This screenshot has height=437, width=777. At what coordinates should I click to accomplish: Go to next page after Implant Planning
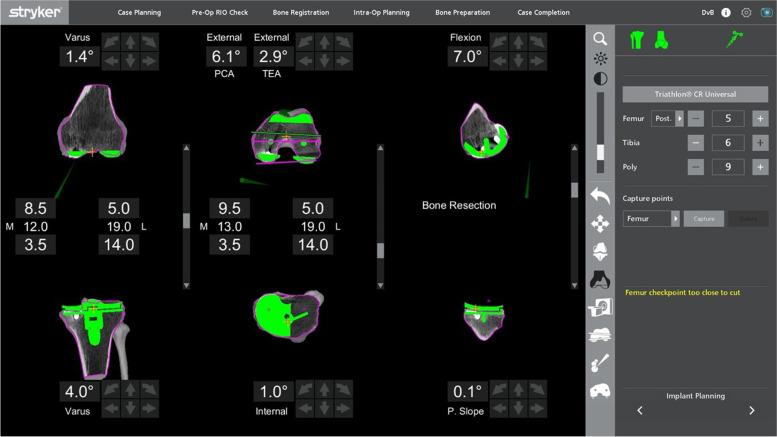[x=752, y=411]
